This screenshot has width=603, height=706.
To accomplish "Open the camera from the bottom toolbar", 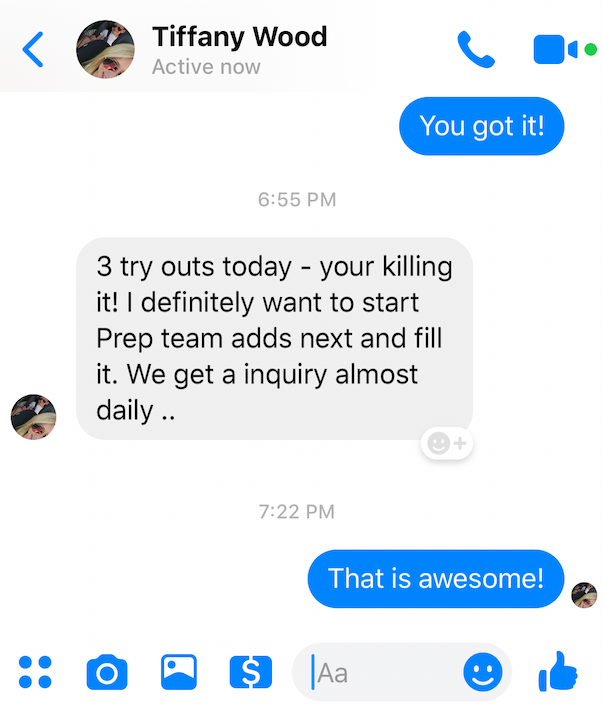I will pos(107,672).
